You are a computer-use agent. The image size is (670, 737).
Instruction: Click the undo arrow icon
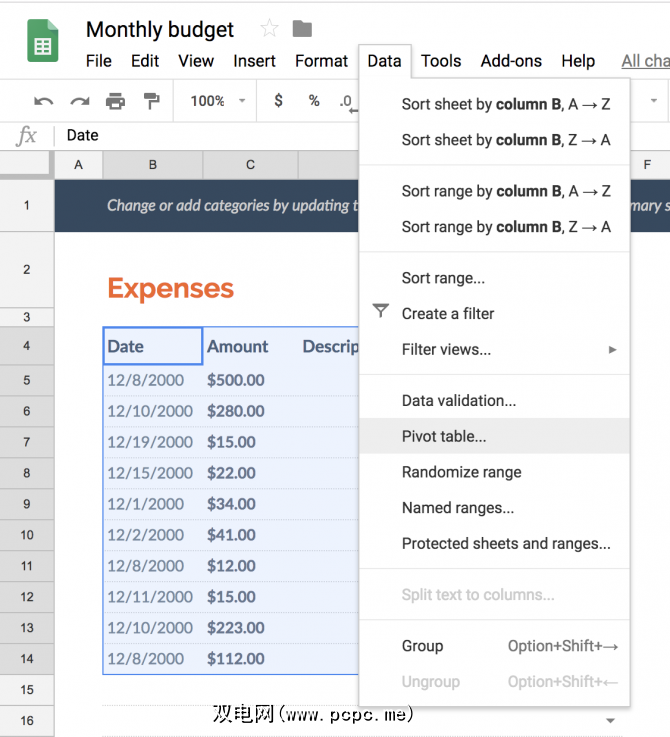click(x=44, y=101)
